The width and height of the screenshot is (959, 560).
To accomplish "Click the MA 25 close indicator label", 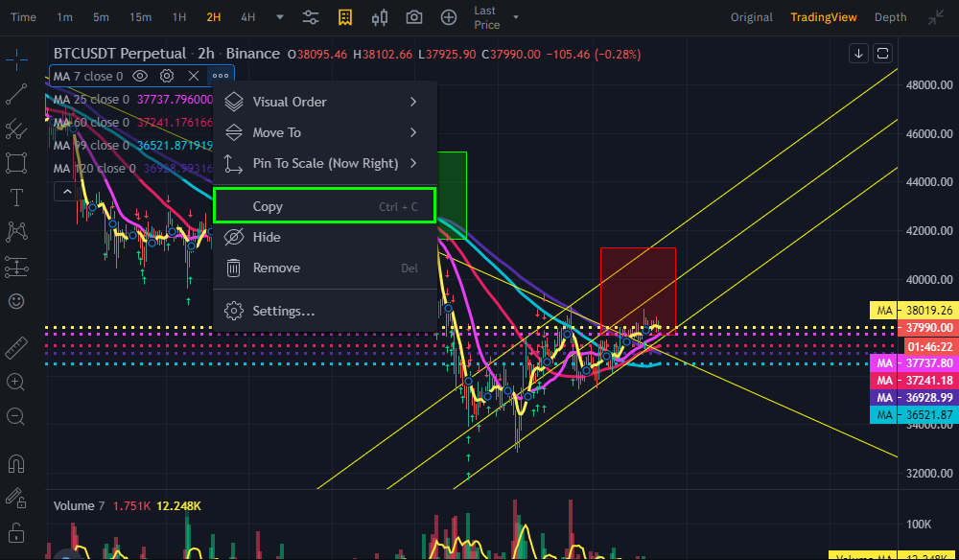I will pos(91,99).
